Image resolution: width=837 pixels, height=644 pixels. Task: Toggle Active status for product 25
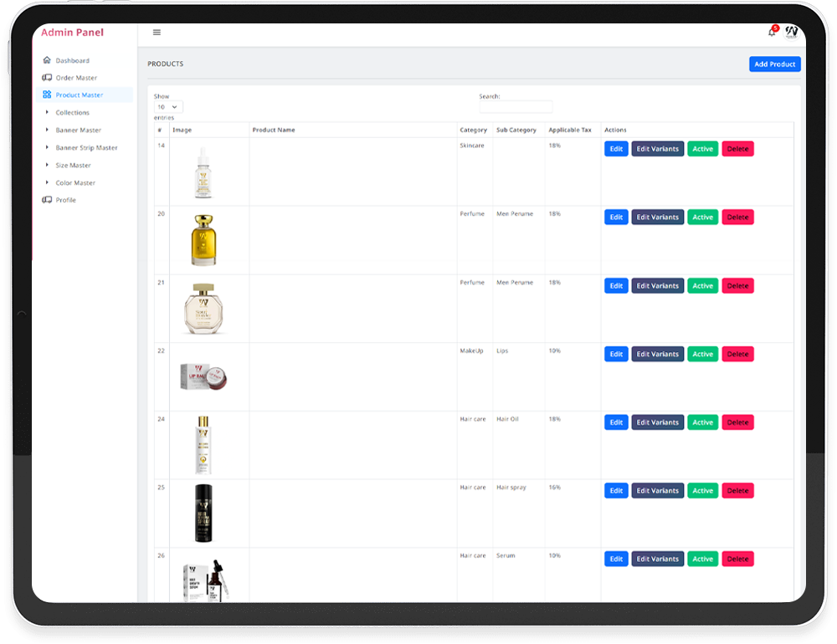[x=702, y=491]
